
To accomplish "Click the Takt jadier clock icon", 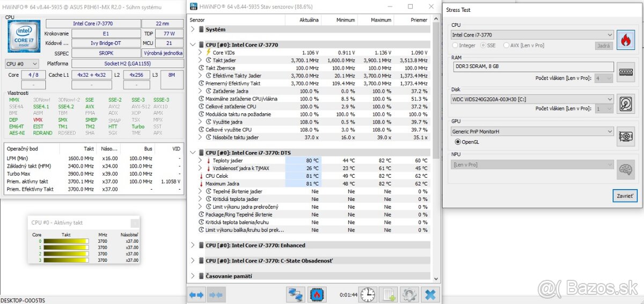I will (209, 60).
